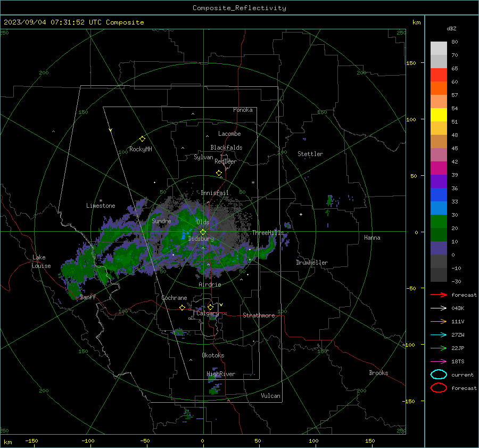Click the magenta 18TS arrow in legend
Viewport: 479px width, 448px height.
click(x=439, y=362)
